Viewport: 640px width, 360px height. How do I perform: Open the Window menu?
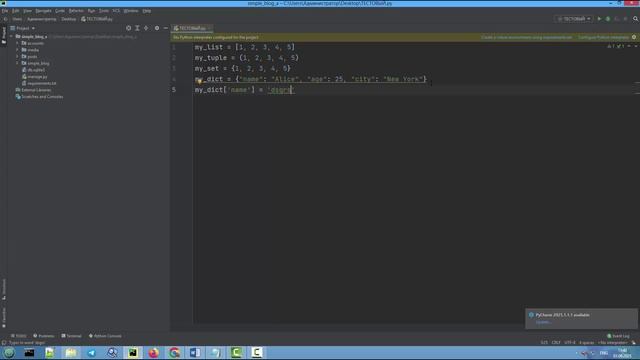[x=131, y=11]
